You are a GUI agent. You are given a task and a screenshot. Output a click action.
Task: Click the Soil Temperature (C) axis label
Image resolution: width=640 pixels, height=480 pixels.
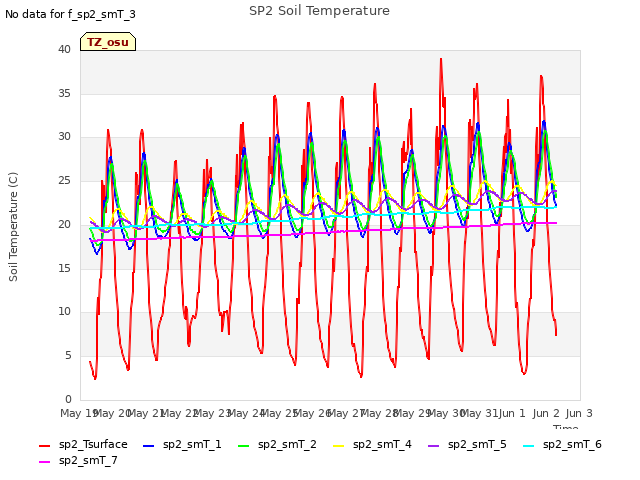click(13, 227)
